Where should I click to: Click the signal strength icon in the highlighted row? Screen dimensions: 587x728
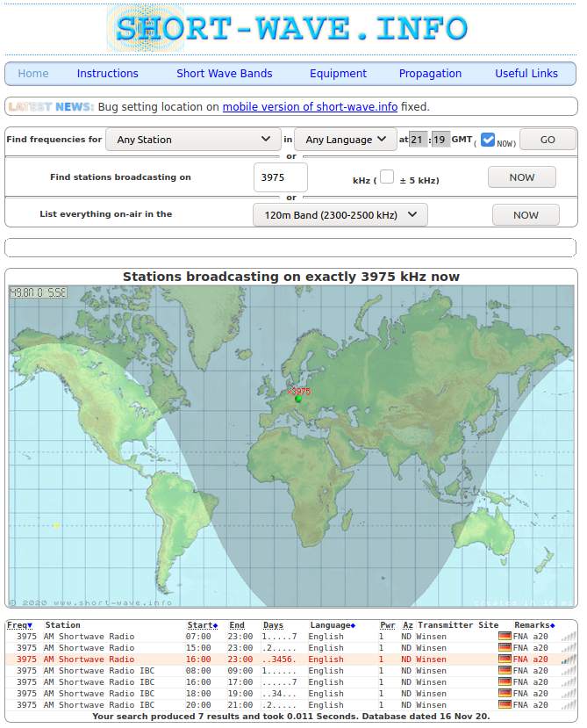pos(569,660)
